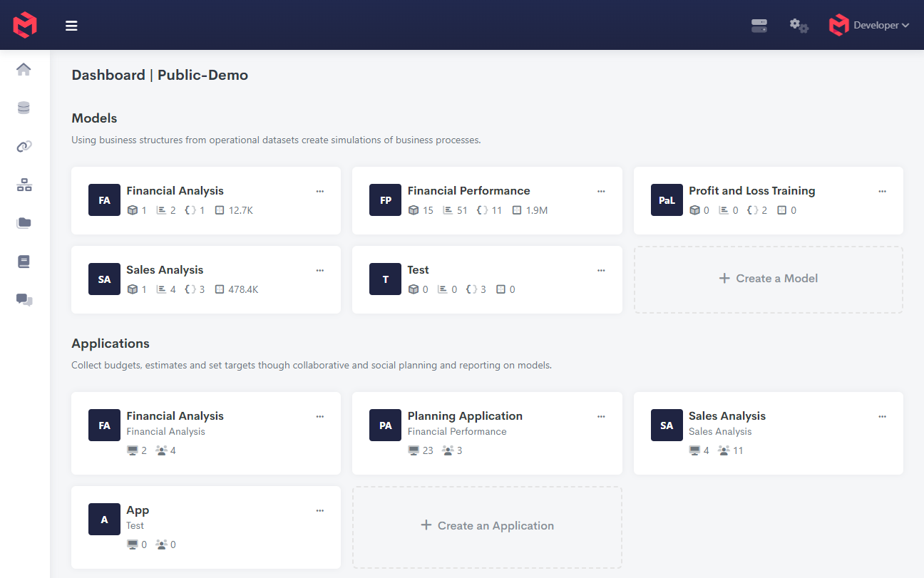
Task: Click Create an Application
Action: point(487,526)
